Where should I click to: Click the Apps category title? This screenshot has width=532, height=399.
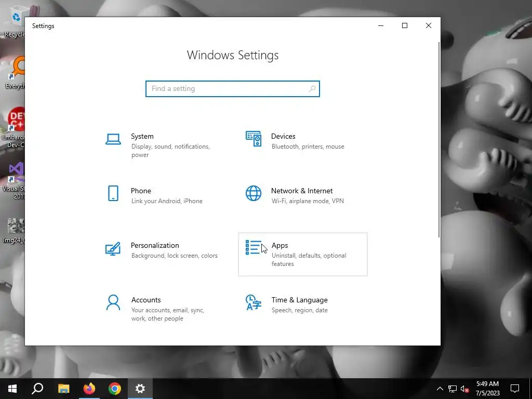[x=280, y=245]
